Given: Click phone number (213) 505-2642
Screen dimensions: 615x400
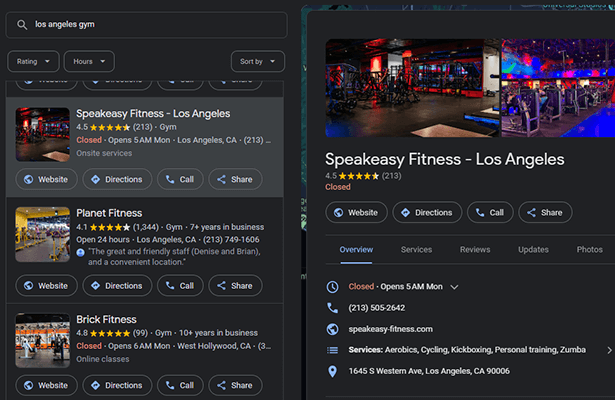Looking at the screenshot, I should pyautogui.click(x=377, y=308).
